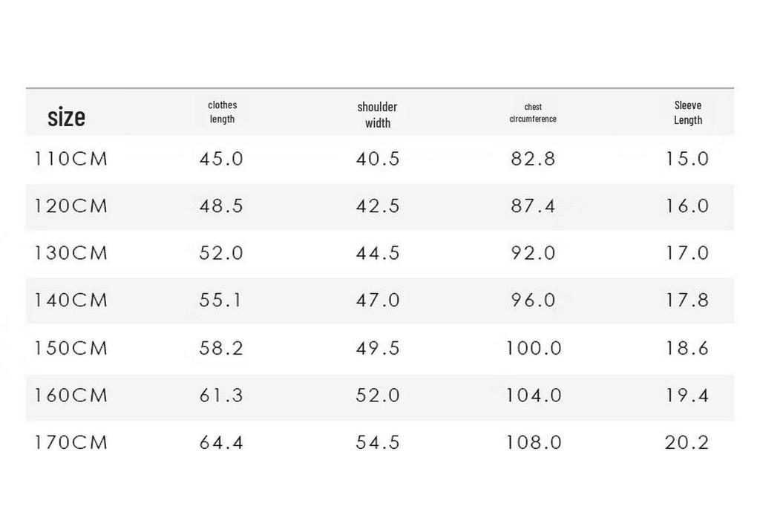760x532 pixels.
Task: Select the 170CM size row label
Action: click(71, 442)
